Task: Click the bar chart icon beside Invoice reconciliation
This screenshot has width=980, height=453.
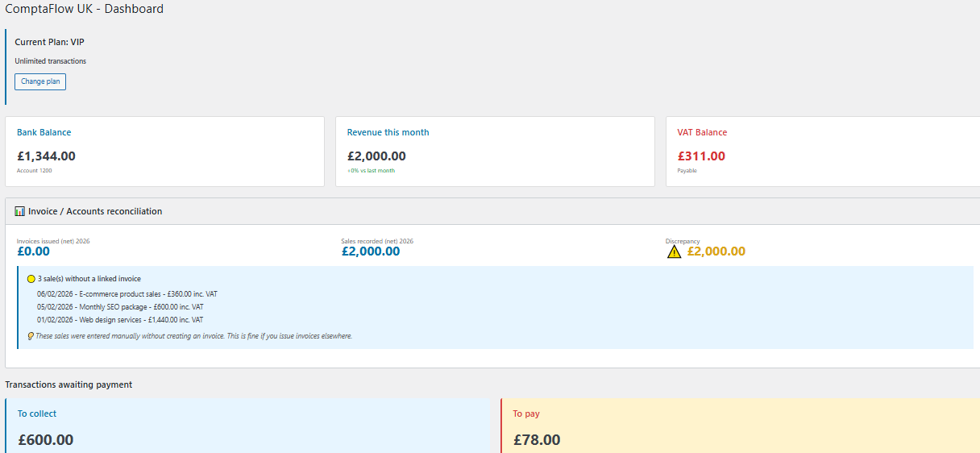Action: tap(20, 211)
